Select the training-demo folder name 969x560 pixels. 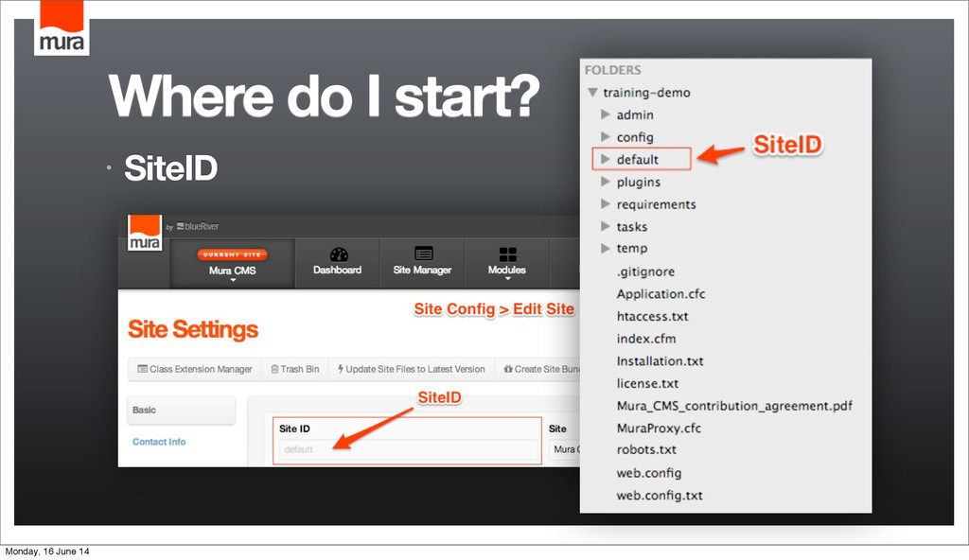[x=646, y=93]
